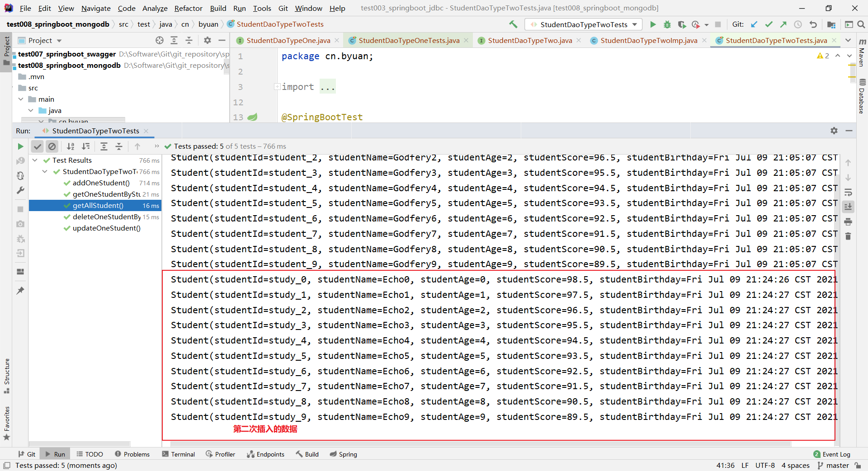Run tests using the green Run arrow
868x471 pixels.
(653, 24)
